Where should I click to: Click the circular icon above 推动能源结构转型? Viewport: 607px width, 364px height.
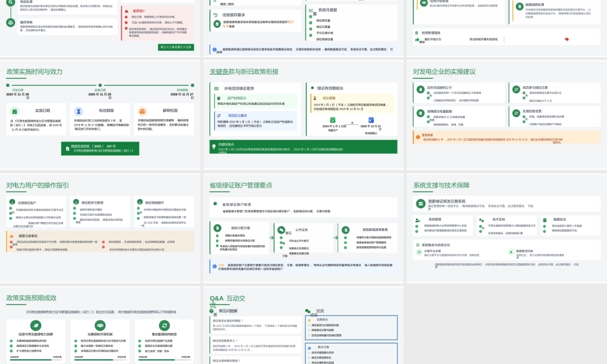coord(163,325)
